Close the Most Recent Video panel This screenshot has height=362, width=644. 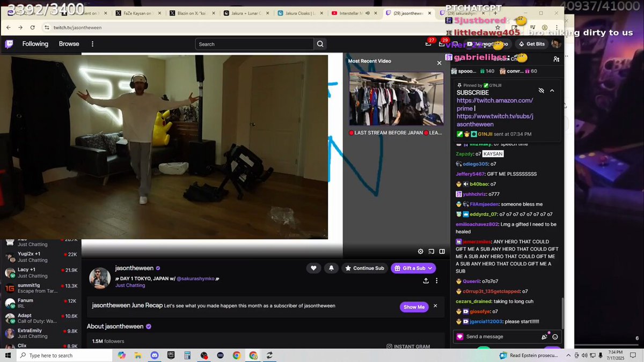pyautogui.click(x=439, y=63)
